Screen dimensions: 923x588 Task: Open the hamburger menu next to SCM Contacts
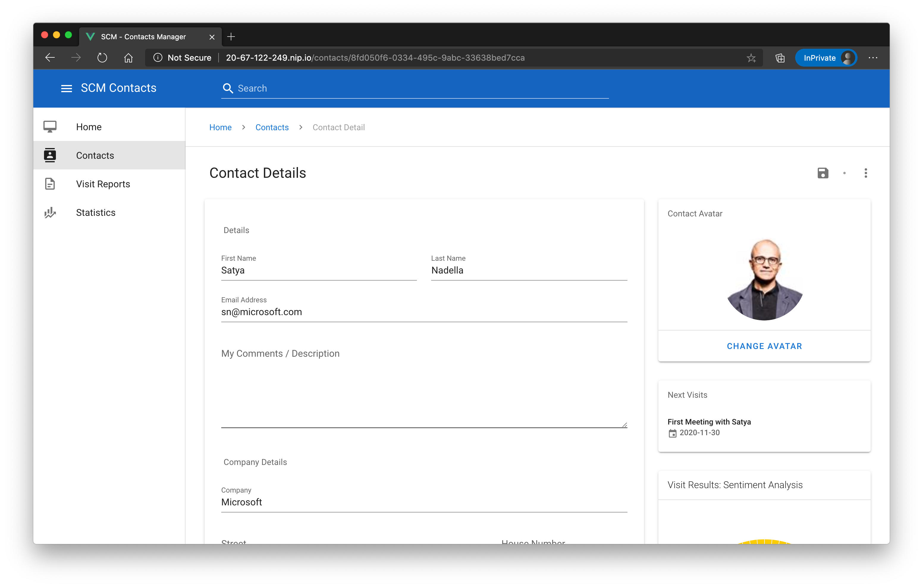click(66, 88)
